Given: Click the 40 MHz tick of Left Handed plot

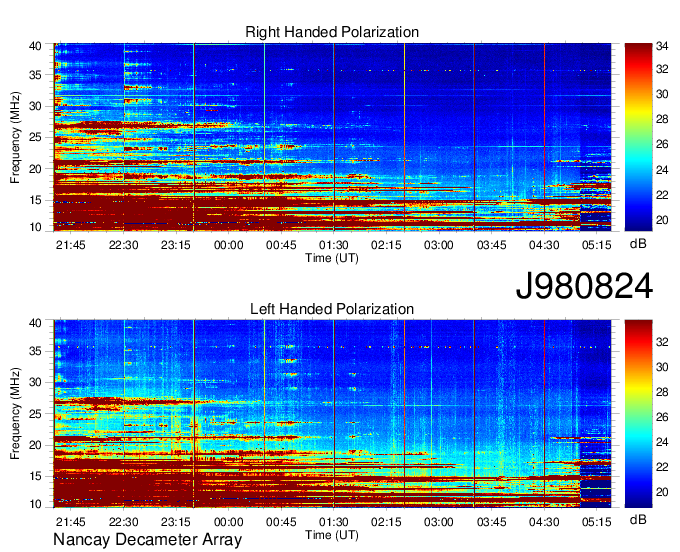Looking at the screenshot, I should pos(35,322).
